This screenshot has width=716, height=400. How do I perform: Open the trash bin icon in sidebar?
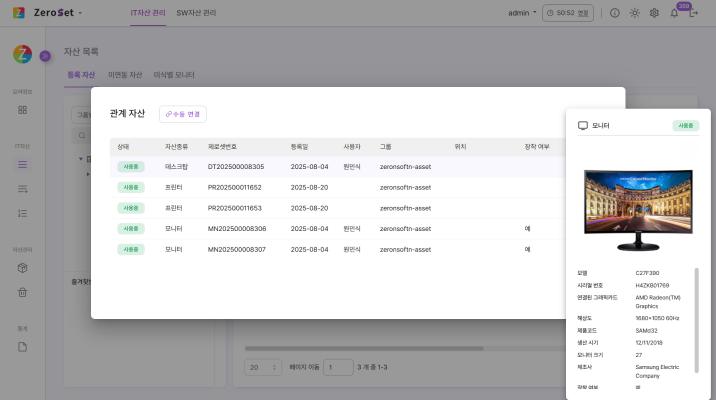coord(22,292)
